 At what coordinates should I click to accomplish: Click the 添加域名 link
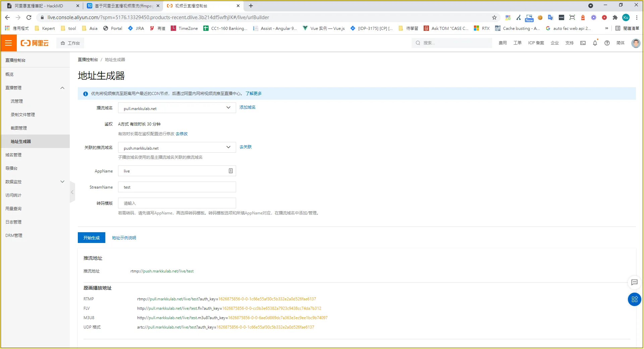click(247, 107)
